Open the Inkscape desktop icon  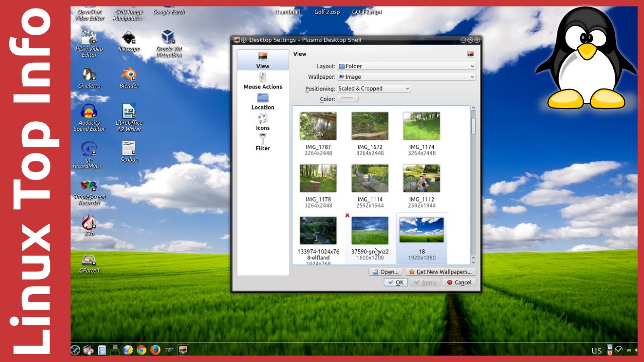[129, 41]
